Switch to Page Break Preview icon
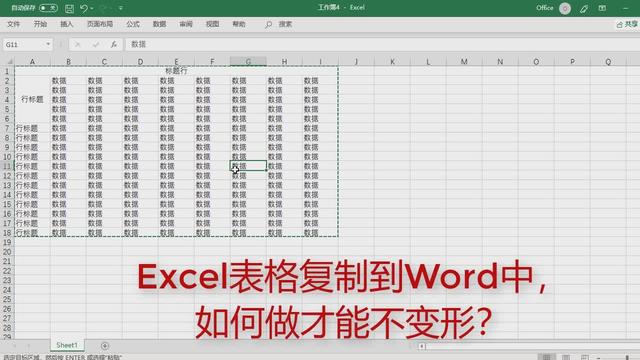 585,357
